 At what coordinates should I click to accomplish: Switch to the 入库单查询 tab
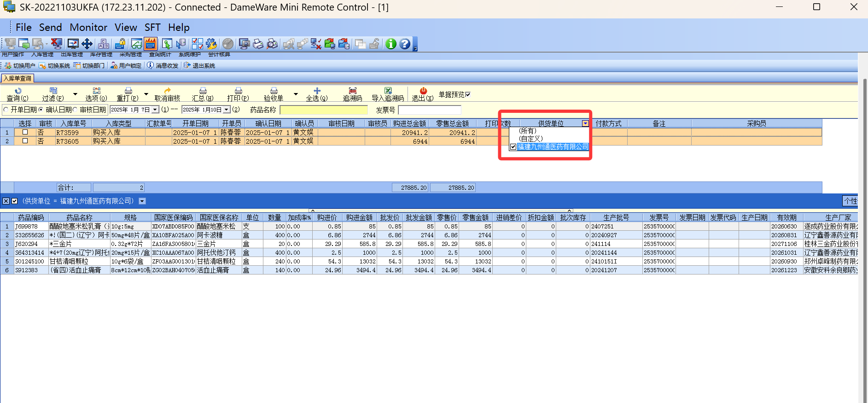pos(17,78)
